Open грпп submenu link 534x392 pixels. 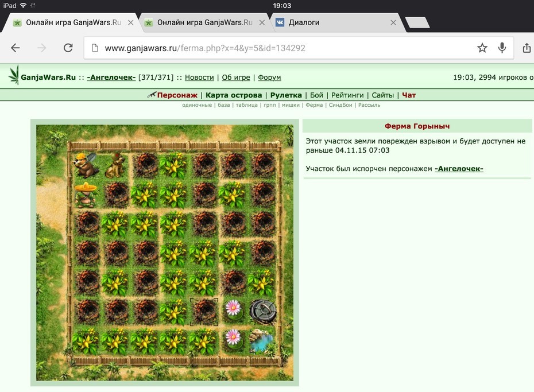(x=270, y=105)
